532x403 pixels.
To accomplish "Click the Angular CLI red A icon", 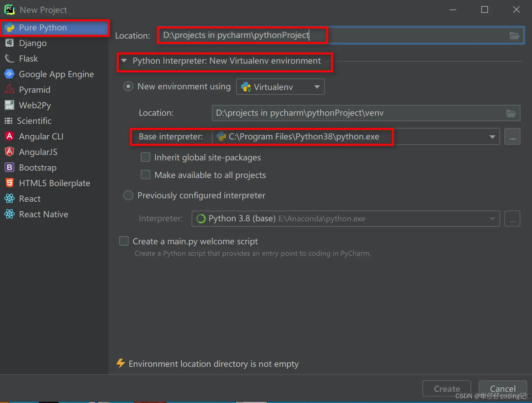I will 9,136.
